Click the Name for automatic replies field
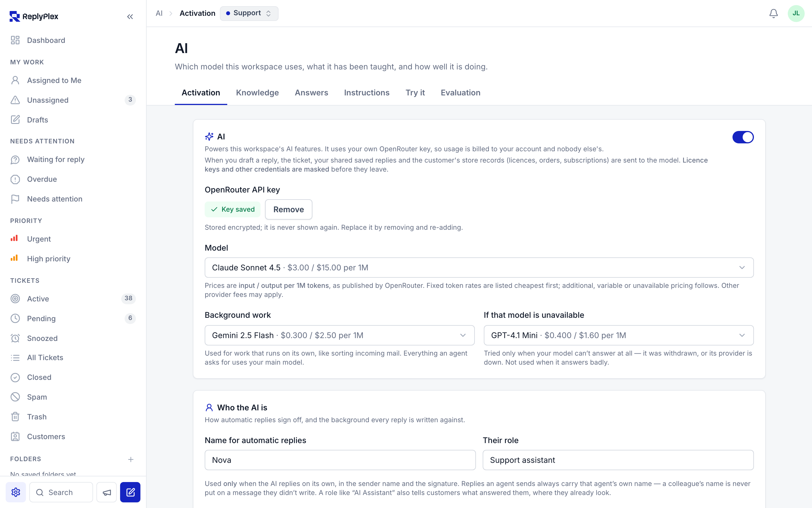Viewport: 812px width, 508px height. [x=340, y=460]
